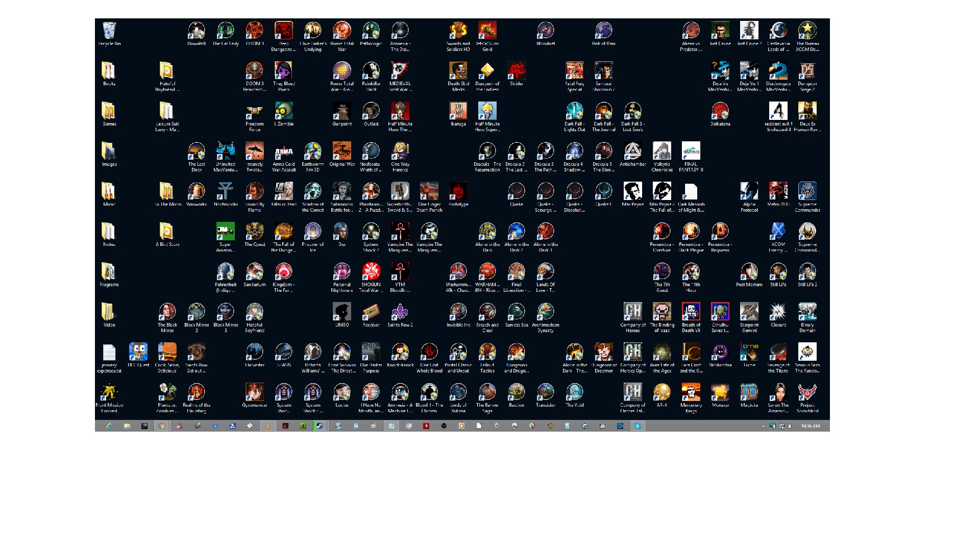Launch the Magicka shortcut
This screenshot has width=980, height=551.
click(749, 396)
